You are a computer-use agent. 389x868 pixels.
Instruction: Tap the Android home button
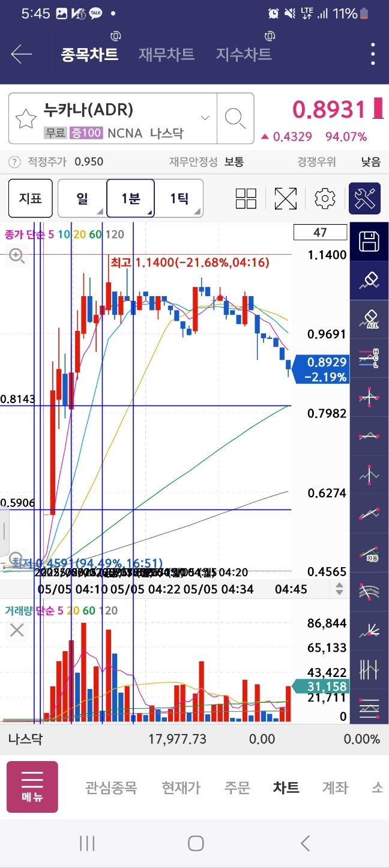(196, 843)
